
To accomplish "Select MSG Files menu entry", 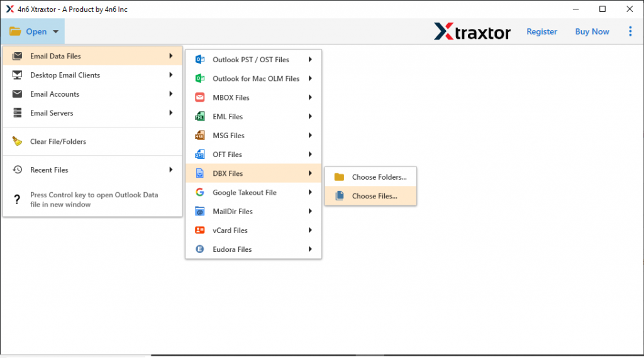I will click(253, 135).
